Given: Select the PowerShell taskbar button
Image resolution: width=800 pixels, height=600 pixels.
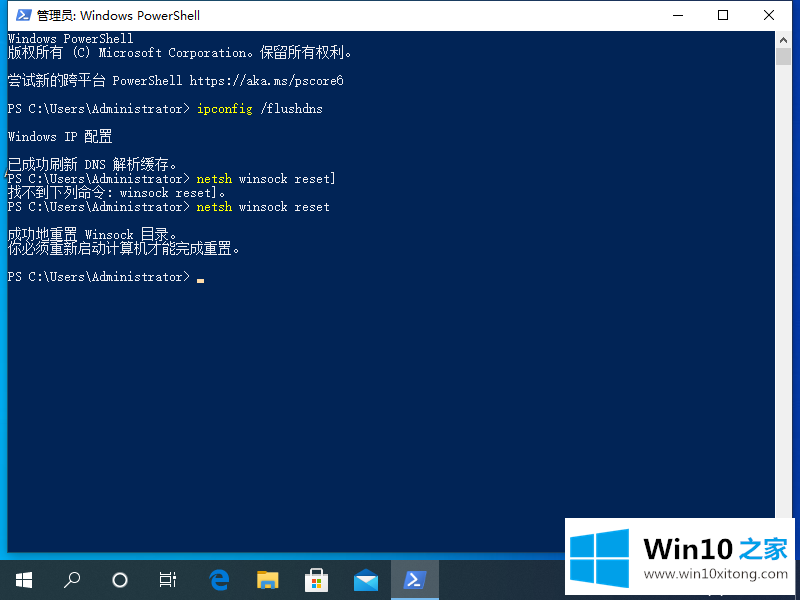Looking at the screenshot, I should [x=415, y=580].
